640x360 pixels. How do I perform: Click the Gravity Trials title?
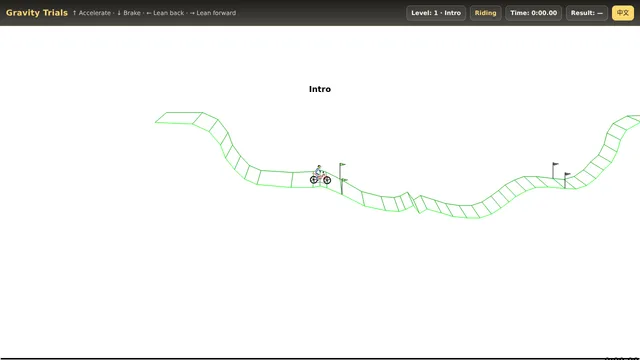[37, 13]
